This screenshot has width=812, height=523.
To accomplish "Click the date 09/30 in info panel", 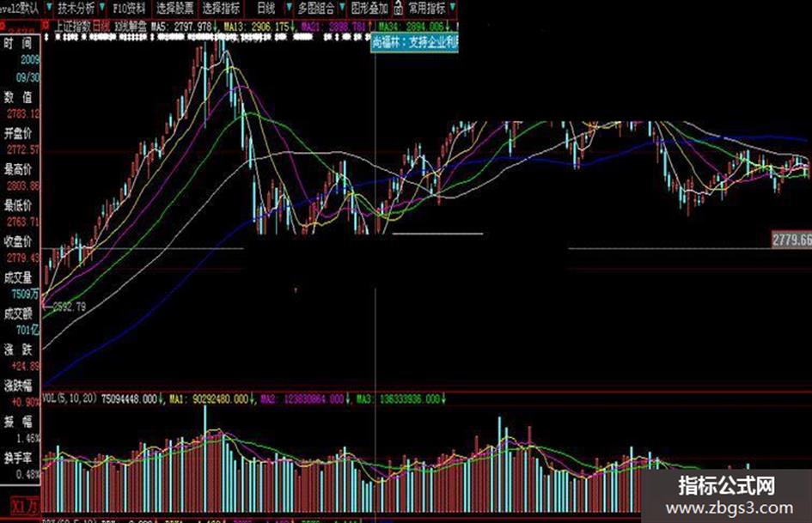I will 28,77.
